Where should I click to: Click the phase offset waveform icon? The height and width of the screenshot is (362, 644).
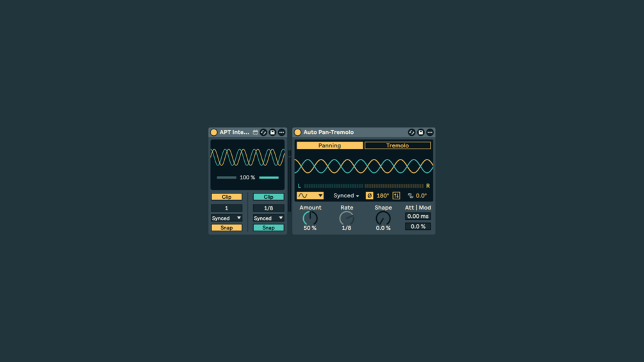(x=410, y=196)
